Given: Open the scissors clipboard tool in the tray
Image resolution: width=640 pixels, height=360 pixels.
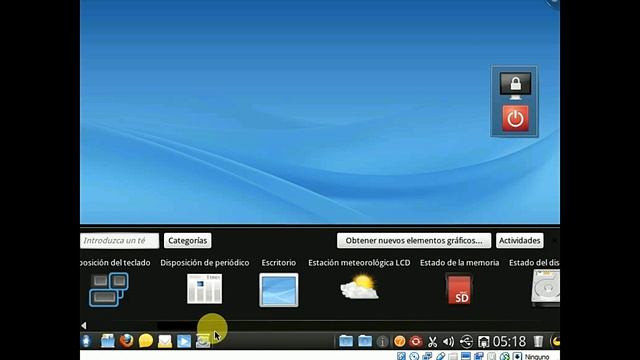Looking at the screenshot, I should coord(433,341).
